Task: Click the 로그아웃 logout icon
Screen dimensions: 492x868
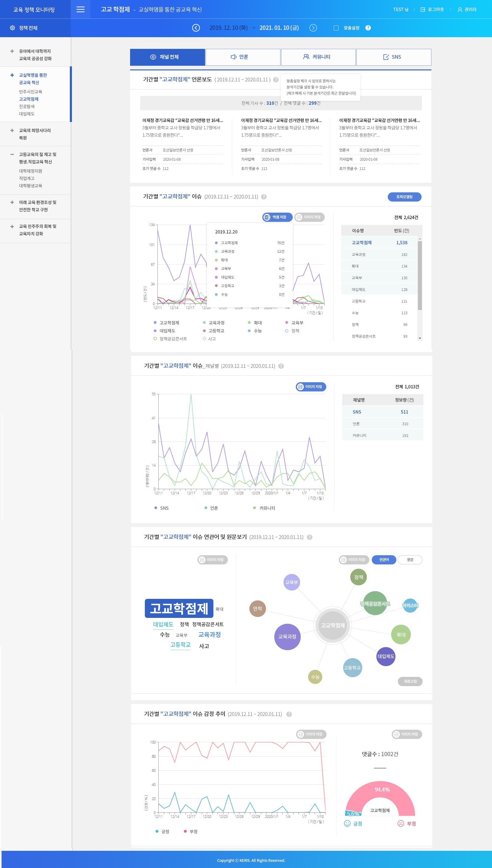Action: [423, 10]
